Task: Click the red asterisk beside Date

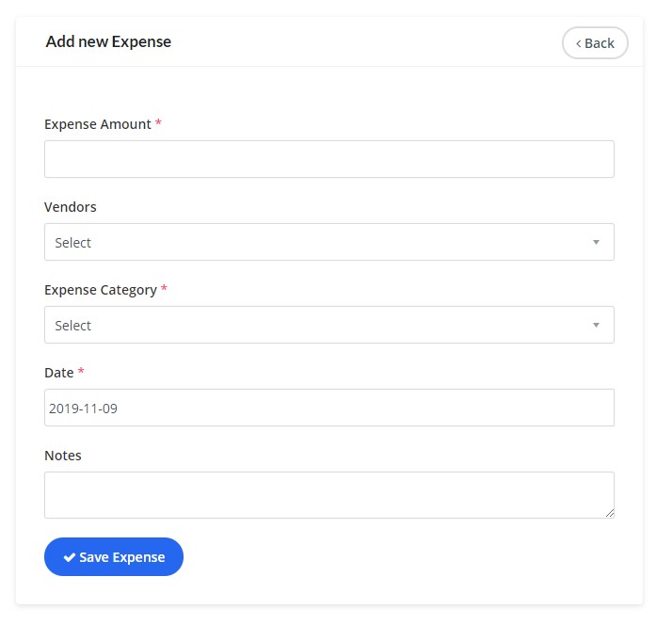Action: [81, 373]
